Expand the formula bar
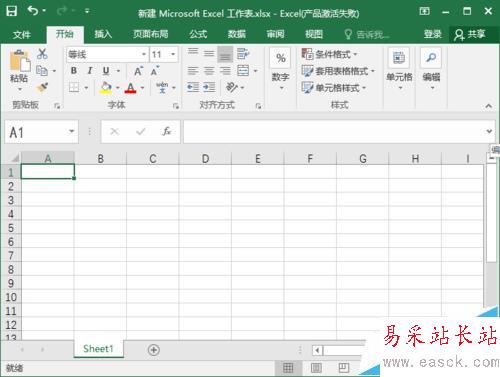The width and height of the screenshot is (500, 377). point(489,131)
